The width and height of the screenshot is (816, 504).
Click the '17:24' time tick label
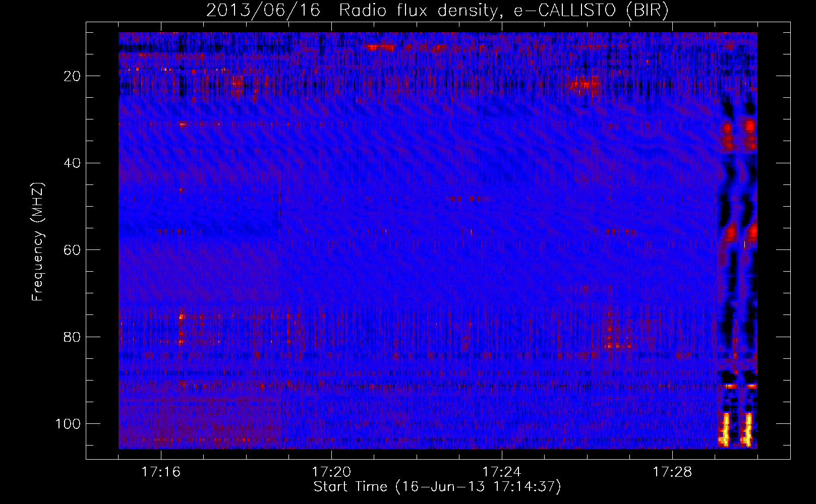502,472
